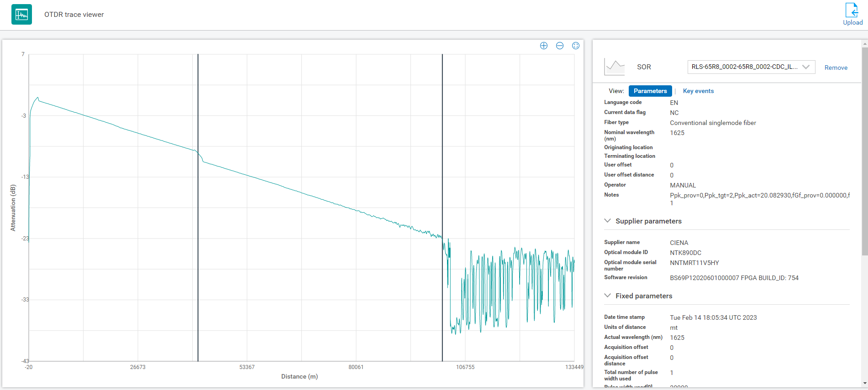Click the Upload file icon
Image resolution: width=868 pixels, height=390 pixels.
[852, 10]
